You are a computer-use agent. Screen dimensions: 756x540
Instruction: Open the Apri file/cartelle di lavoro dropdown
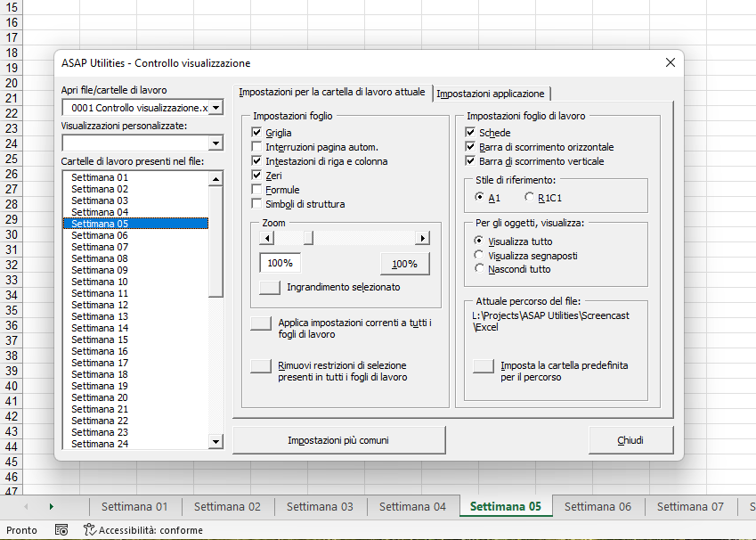[216, 107]
